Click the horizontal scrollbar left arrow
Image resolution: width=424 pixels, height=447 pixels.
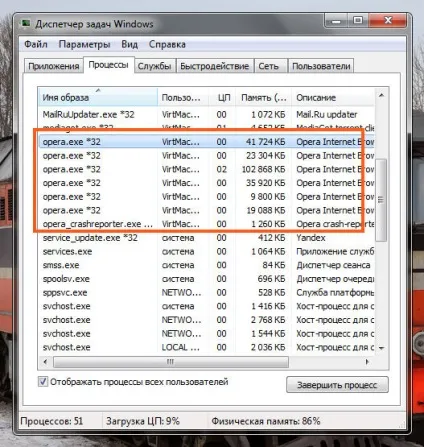click(x=45, y=362)
